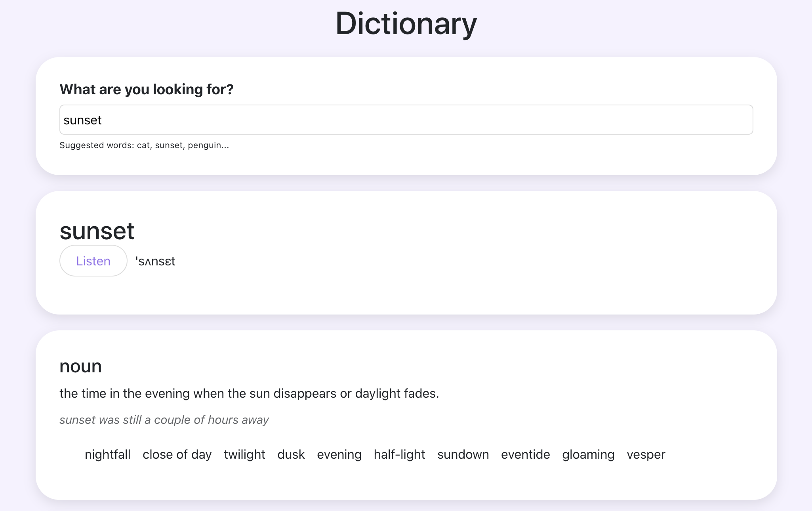Click the 'Suggested words: cat, sunset, penguin...' hint
The width and height of the screenshot is (812, 511).
click(144, 145)
